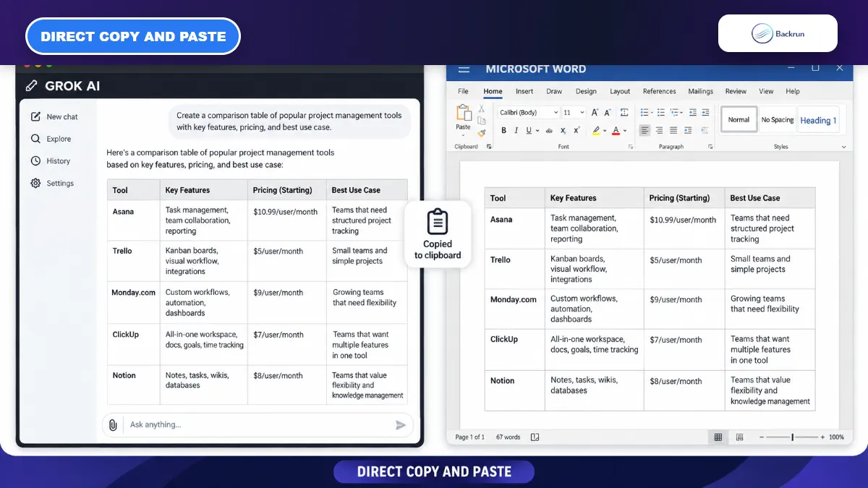
Task: Click the Copy icon in Word ribbon
Action: tap(482, 121)
